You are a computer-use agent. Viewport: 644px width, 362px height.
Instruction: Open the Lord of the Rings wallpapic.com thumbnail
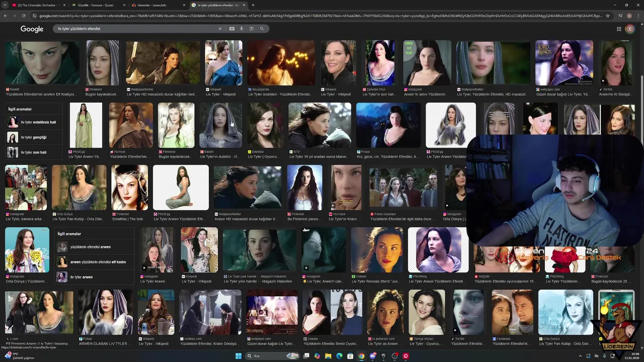[x=564, y=63]
